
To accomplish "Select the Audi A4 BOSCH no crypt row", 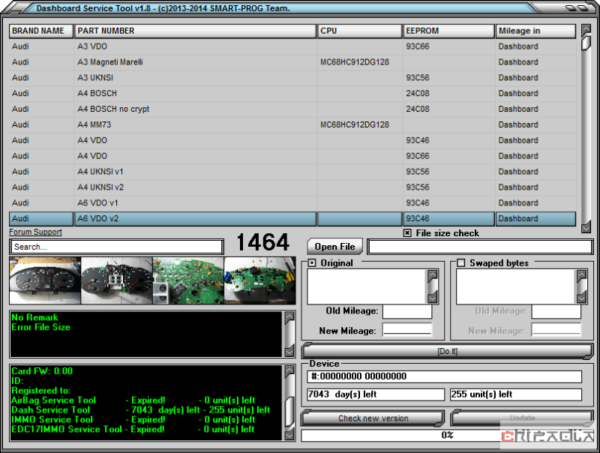I will 292,109.
